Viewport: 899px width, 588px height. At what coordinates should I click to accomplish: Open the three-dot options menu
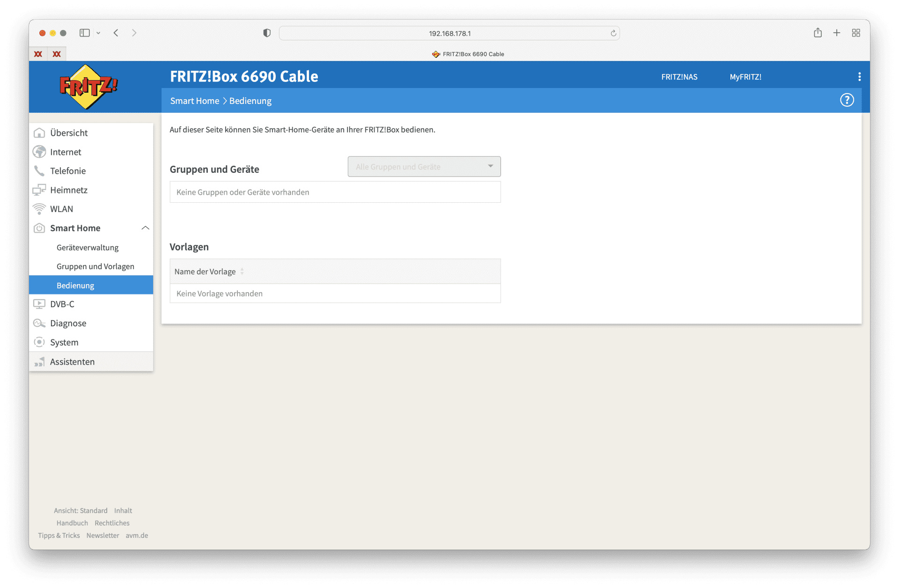click(x=859, y=77)
